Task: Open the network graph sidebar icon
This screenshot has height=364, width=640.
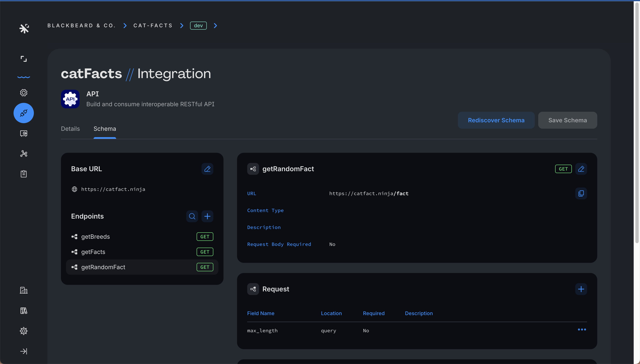Action: (23, 153)
